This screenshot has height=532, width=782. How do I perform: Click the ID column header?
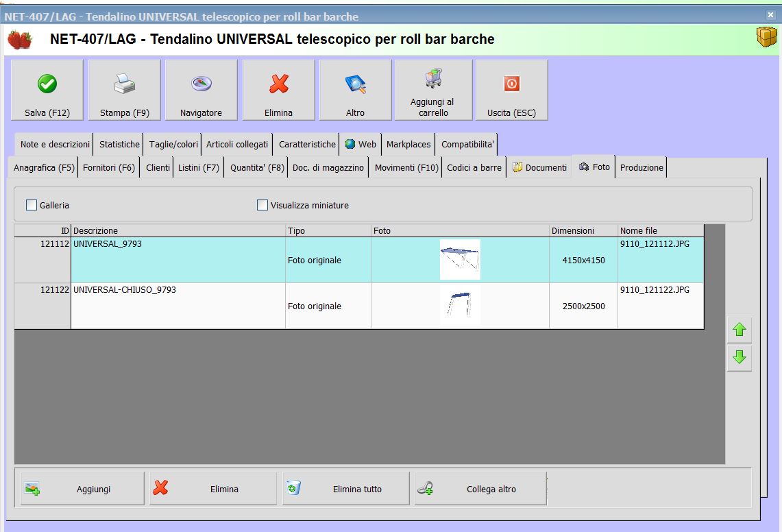click(43, 230)
